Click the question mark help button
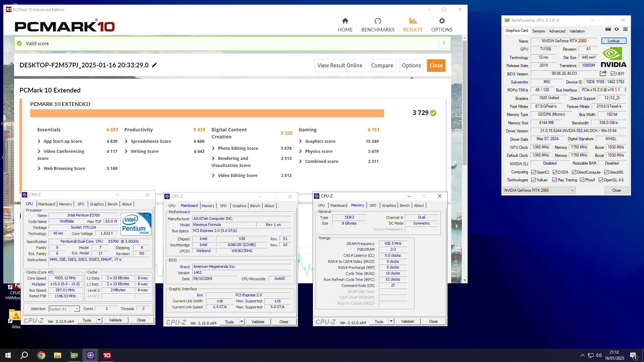Image resolution: width=644 pixels, height=362 pixels. click(x=444, y=43)
